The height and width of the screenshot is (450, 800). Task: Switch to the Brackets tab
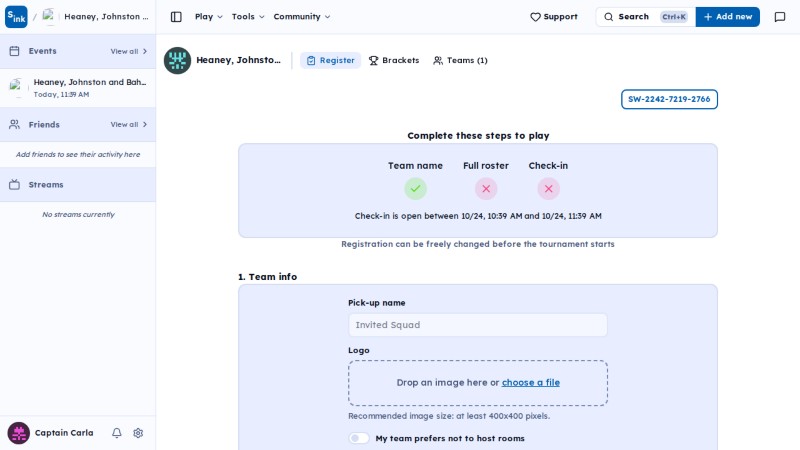coord(393,60)
